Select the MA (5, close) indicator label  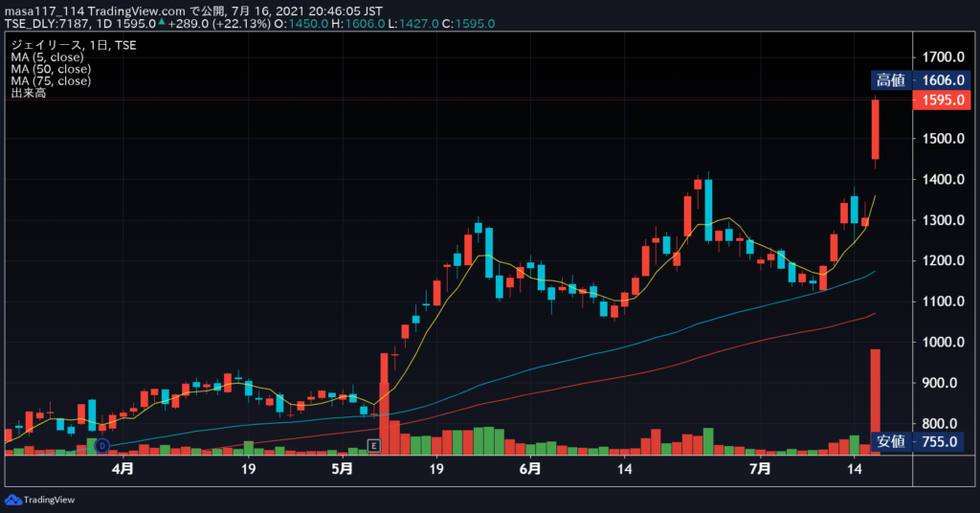tap(47, 56)
